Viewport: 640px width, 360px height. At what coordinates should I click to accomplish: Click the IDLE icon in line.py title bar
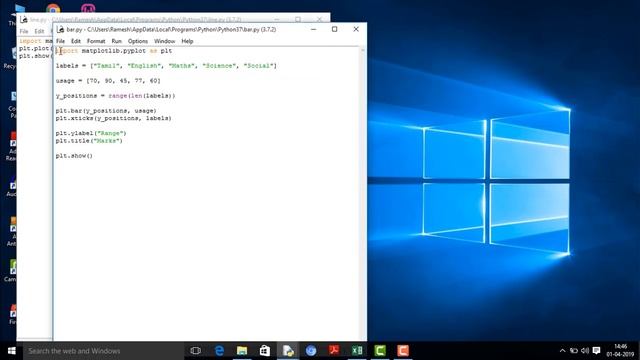click(x=24, y=20)
